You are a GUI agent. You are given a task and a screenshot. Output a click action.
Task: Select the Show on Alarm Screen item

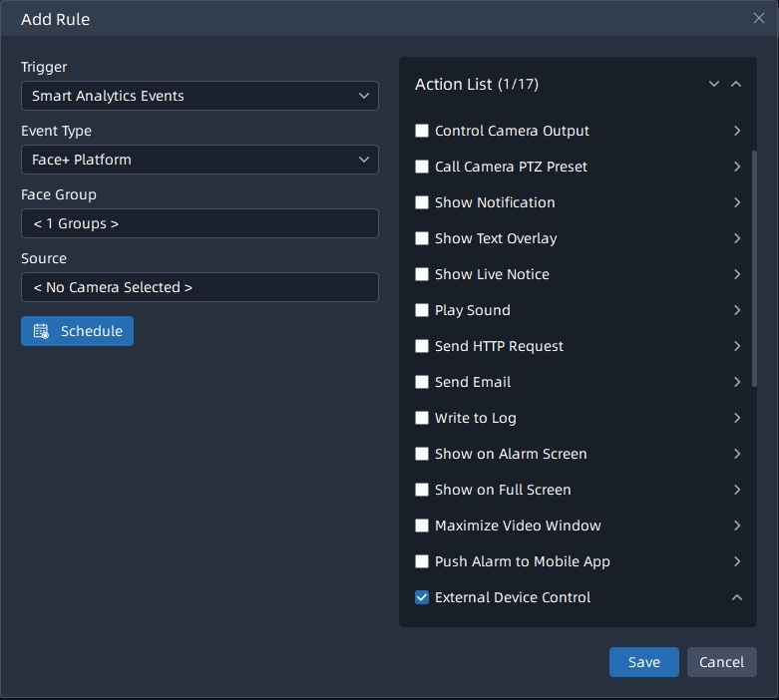[x=511, y=454]
